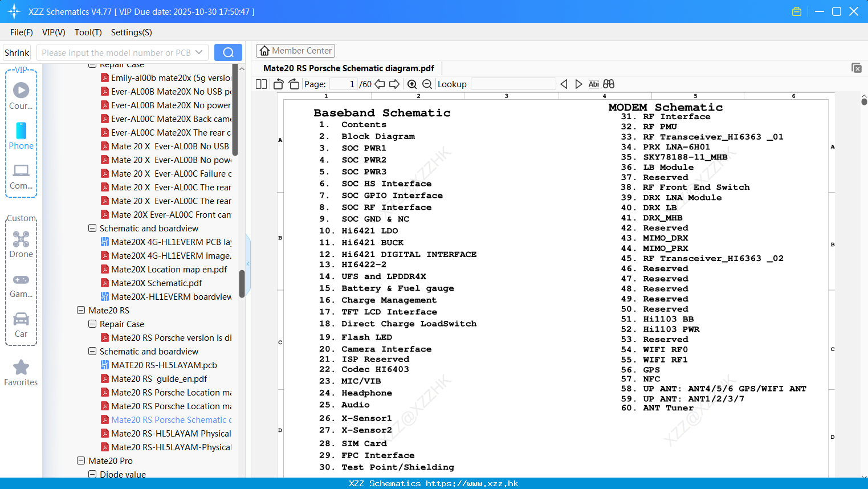This screenshot has height=489, width=868.
Task: Click the Member Center button
Action: [x=295, y=51]
